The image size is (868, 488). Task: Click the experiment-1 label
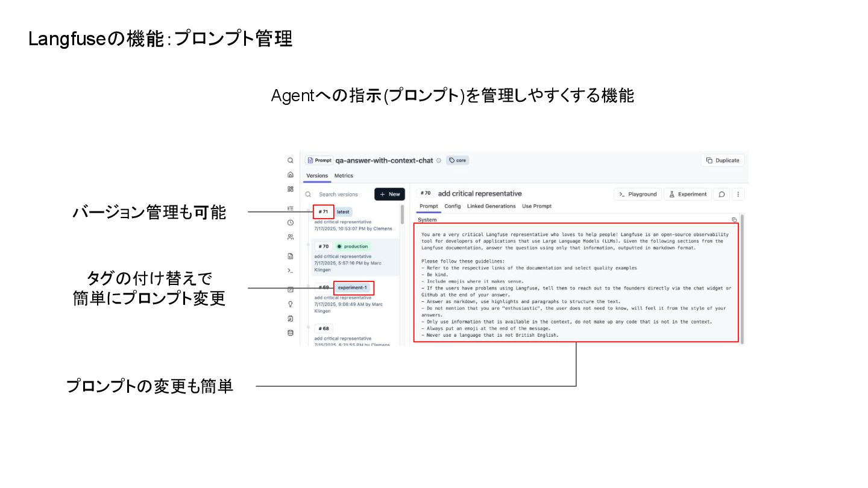(353, 287)
